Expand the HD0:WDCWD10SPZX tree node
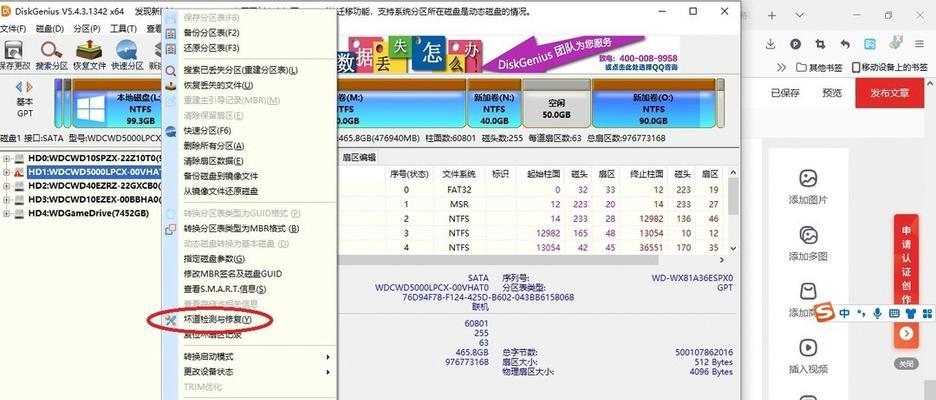 [x=7, y=158]
